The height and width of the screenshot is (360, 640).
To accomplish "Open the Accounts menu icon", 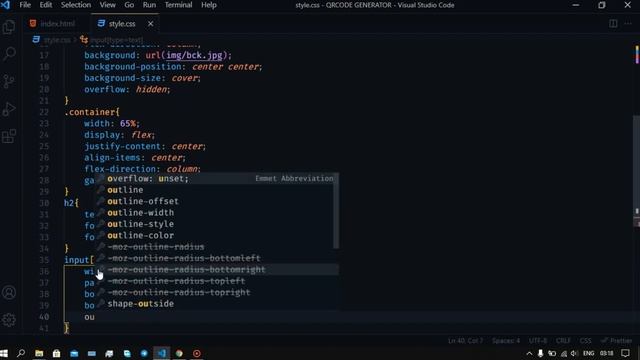I will tap(9, 292).
